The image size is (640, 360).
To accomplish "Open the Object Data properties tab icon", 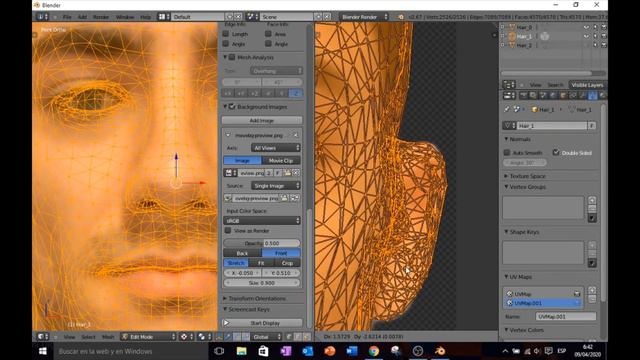I will (592, 96).
